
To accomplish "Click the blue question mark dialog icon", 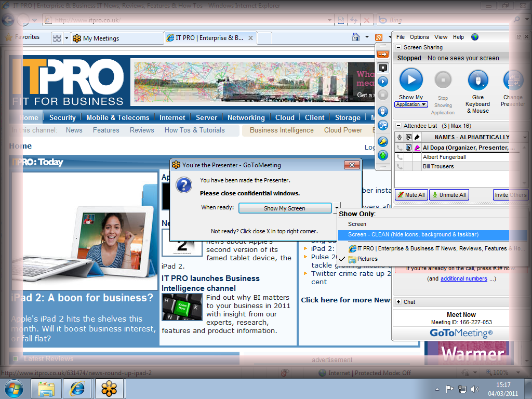I will click(x=184, y=185).
